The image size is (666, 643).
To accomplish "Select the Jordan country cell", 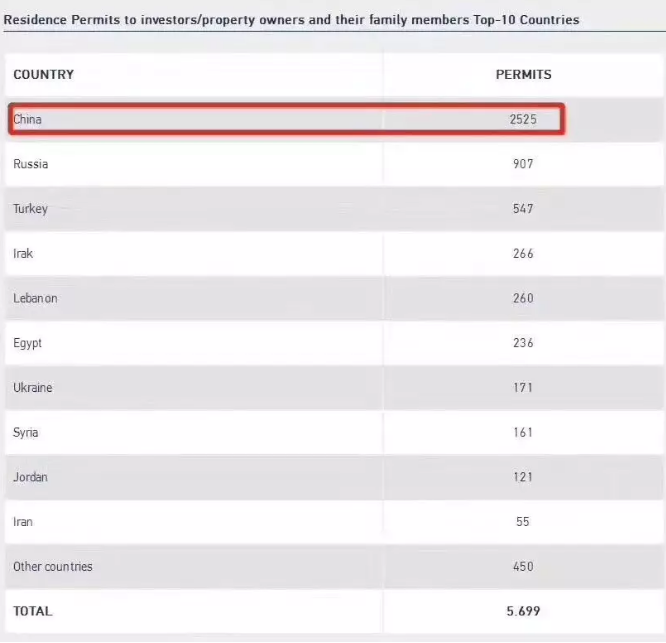I will click(x=31, y=477).
